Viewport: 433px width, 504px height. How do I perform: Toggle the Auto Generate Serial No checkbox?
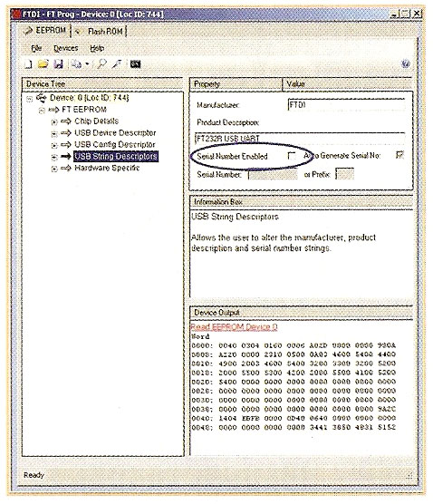tap(399, 155)
